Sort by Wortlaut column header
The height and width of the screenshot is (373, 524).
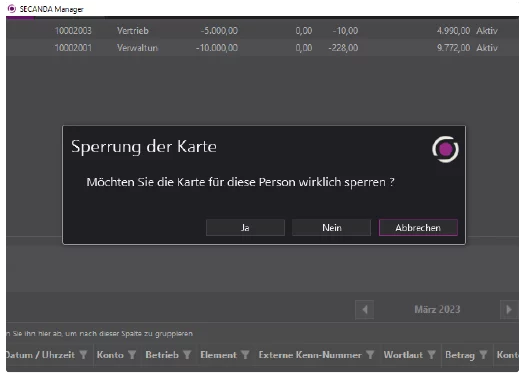pos(403,355)
